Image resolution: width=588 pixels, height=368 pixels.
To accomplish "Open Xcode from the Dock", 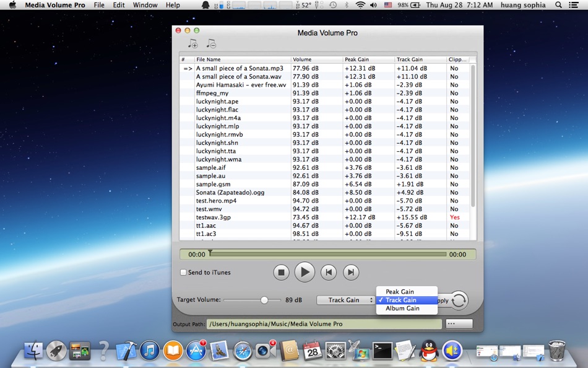I will coord(126,351).
